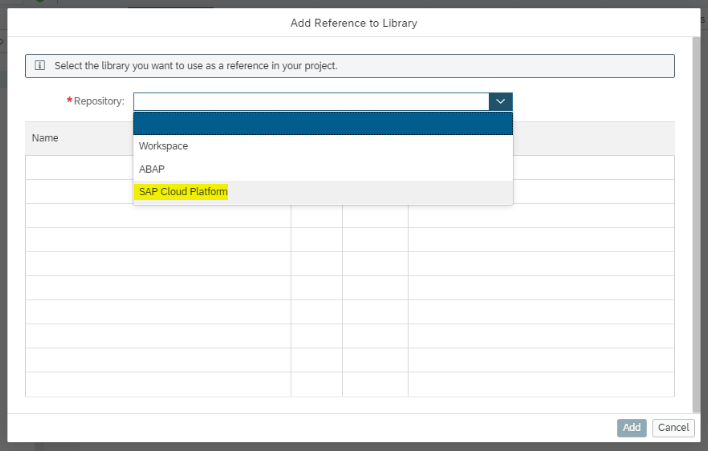Click the Add button
The image size is (708, 451).
pyautogui.click(x=632, y=428)
